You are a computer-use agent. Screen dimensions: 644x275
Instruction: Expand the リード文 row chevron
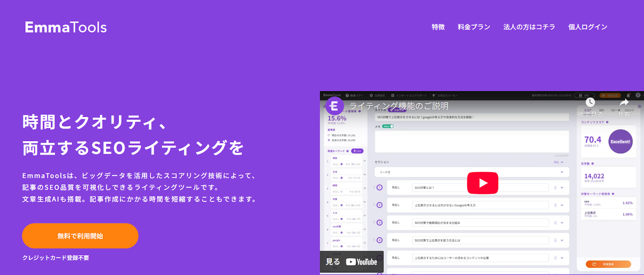point(562,172)
